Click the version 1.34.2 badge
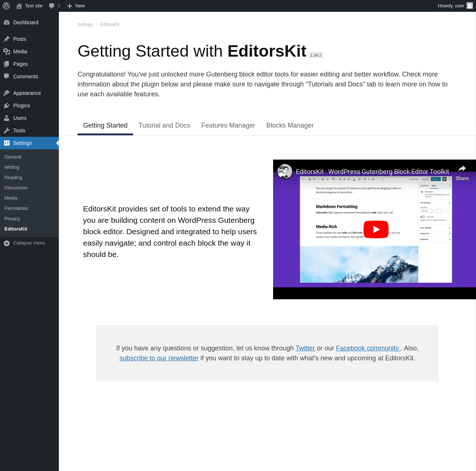The height and width of the screenshot is (471, 476). pyautogui.click(x=316, y=55)
